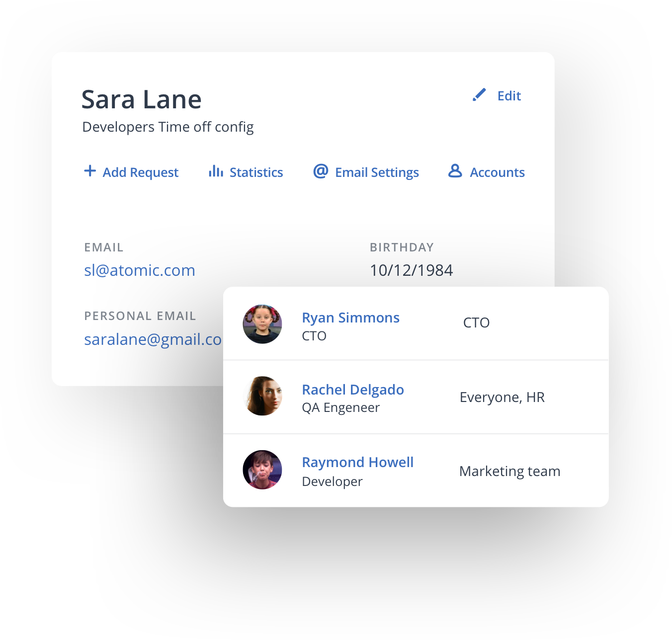Click the Edit link text
The width and height of the screenshot is (672, 640).
pyautogui.click(x=509, y=96)
